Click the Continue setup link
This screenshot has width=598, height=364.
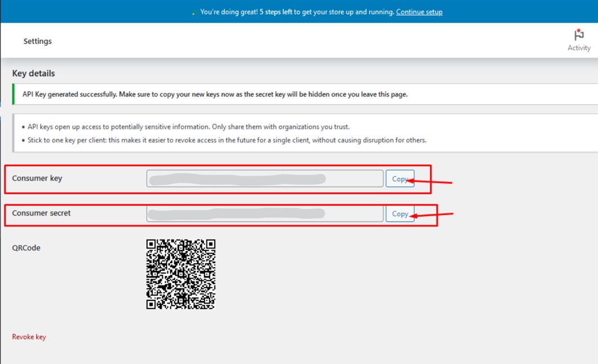pos(419,12)
